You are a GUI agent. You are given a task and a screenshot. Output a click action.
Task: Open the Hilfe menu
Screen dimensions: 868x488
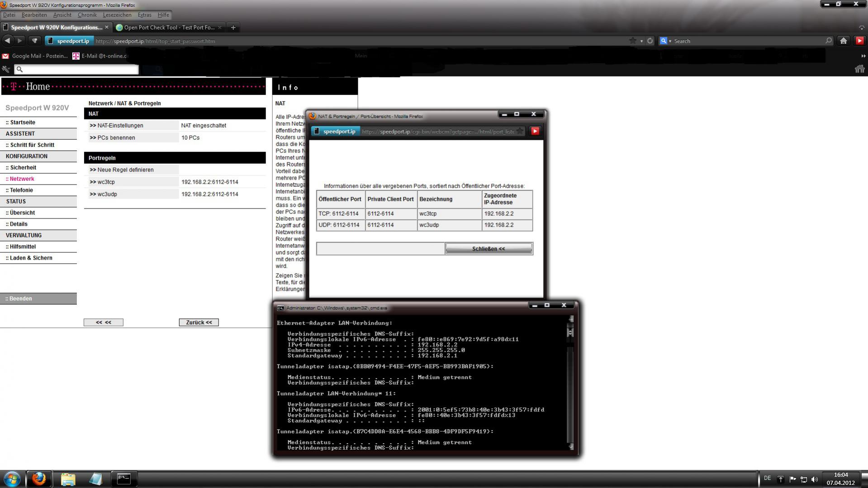click(x=163, y=15)
